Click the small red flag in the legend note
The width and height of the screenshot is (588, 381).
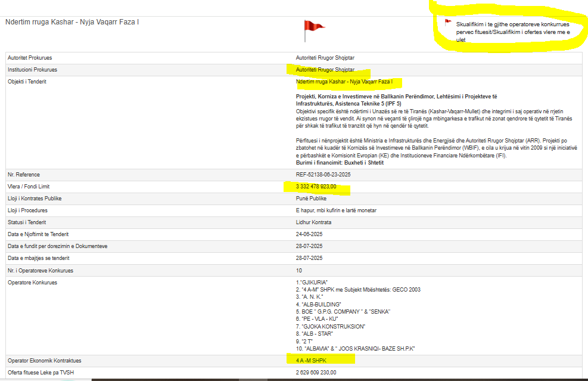[x=448, y=23]
